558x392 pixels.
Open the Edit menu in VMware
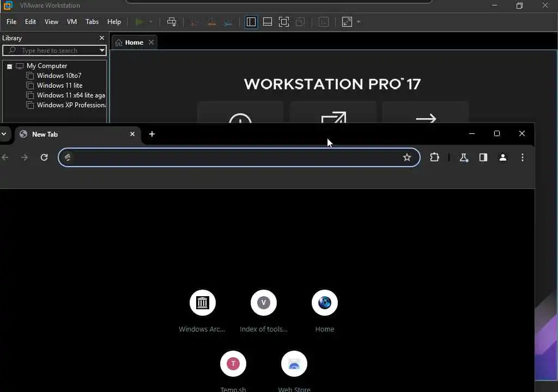click(31, 22)
